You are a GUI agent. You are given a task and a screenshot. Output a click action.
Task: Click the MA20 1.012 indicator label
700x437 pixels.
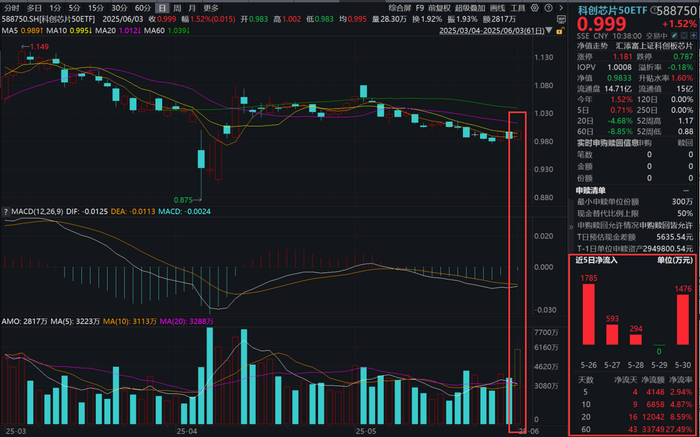tap(118, 30)
